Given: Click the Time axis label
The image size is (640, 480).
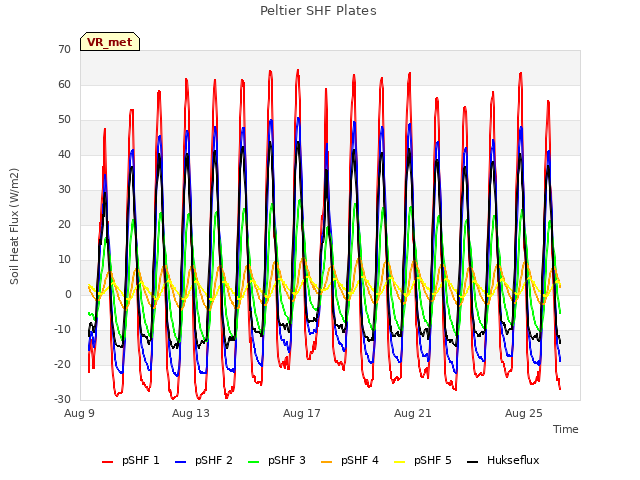Looking at the screenshot, I should 566,429.
